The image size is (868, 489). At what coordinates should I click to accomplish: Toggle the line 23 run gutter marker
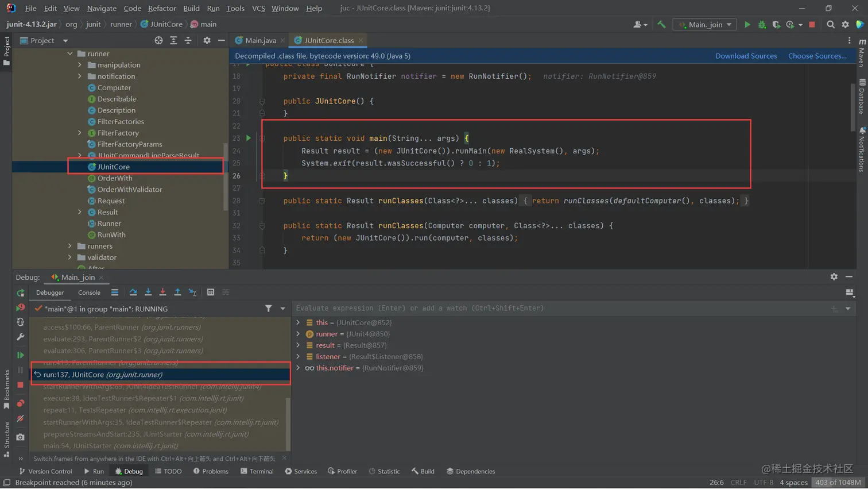[x=249, y=138]
